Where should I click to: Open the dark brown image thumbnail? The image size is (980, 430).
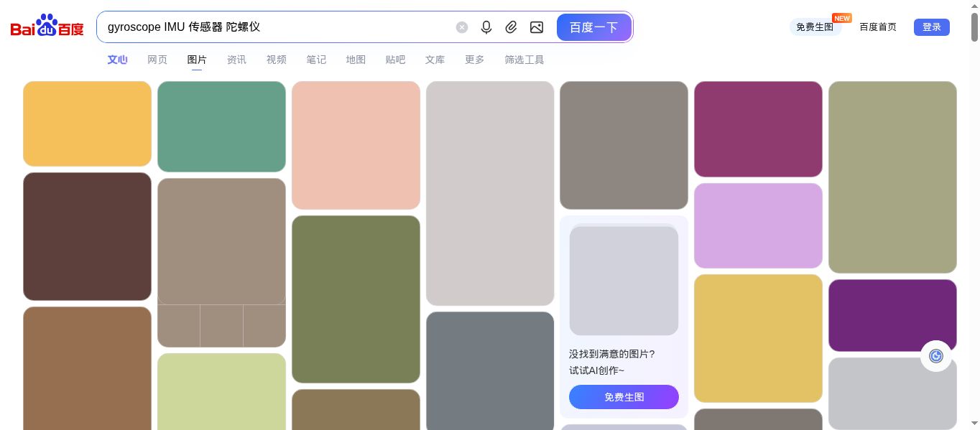[x=87, y=236]
